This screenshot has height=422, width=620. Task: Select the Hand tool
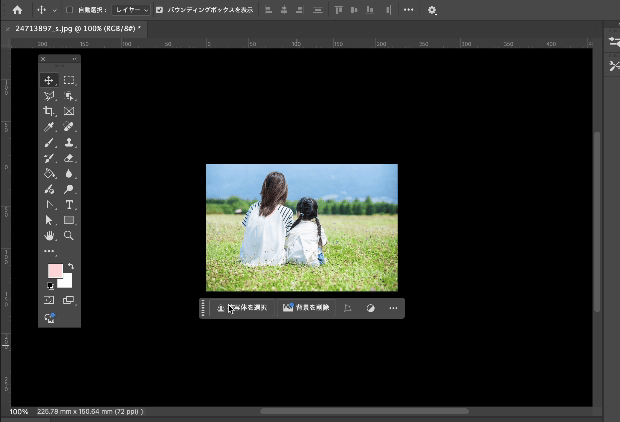click(x=49, y=236)
